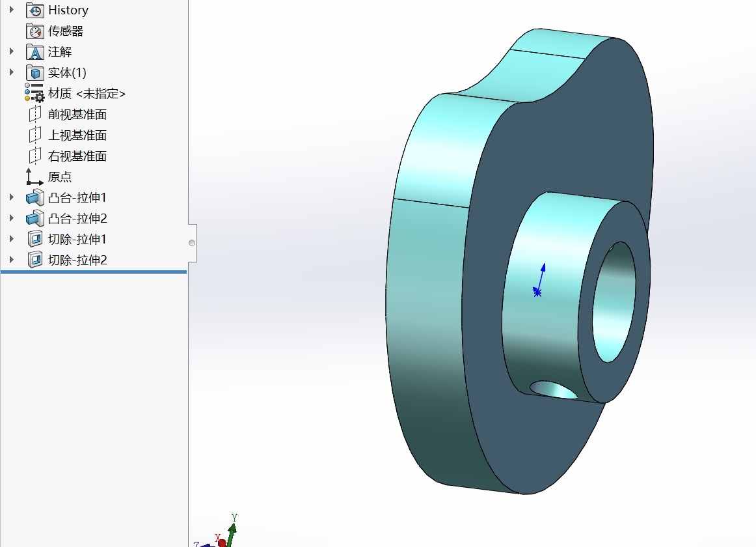This screenshot has width=756, height=547.
Task: Click the blue arrow marker on hub
Action: pos(540,280)
